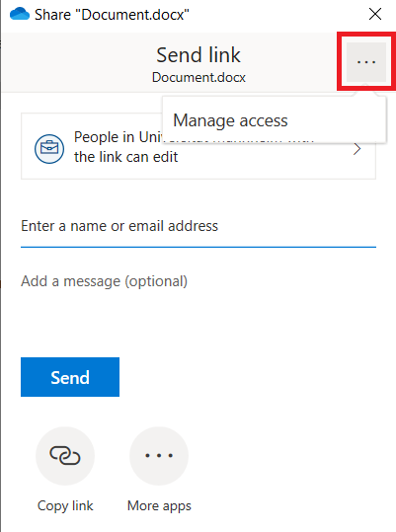Screen dimensions: 396x532
Task: Click the Share "Document.docx" window title
Action: 112,15
